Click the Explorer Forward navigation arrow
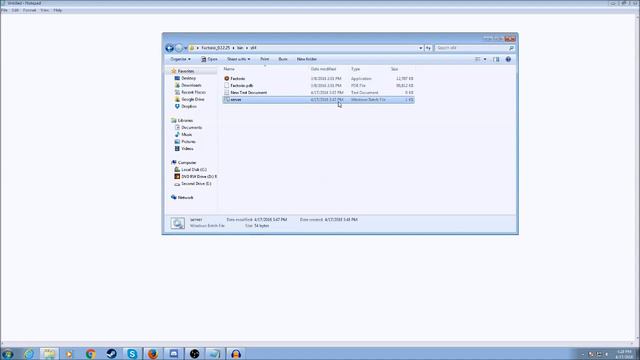Screen dimensions: 640x360 [x=178, y=48]
